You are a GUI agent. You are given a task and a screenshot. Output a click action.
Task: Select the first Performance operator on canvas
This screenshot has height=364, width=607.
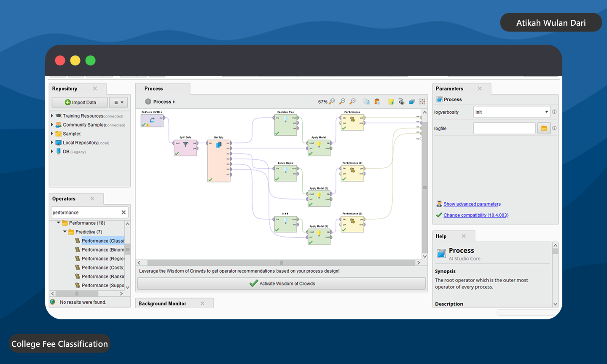352,122
